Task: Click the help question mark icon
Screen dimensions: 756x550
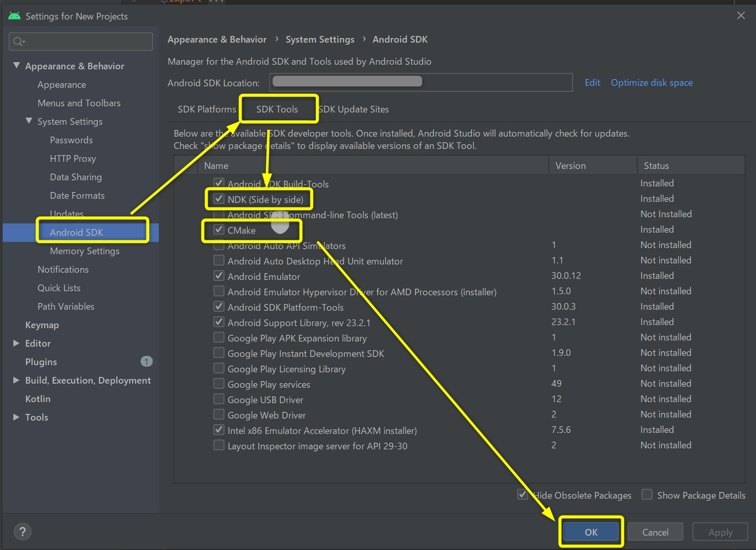Action: tap(23, 532)
